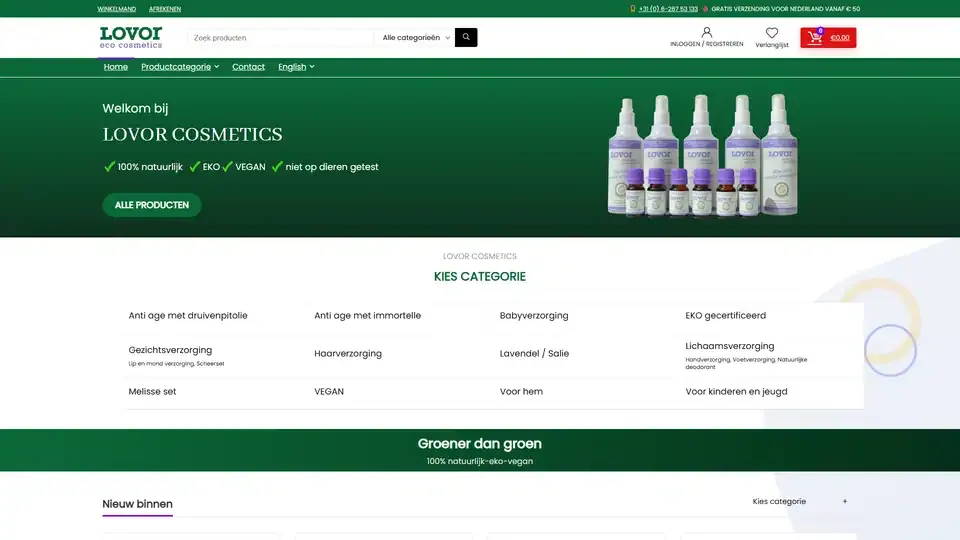This screenshot has height=540, width=960.
Task: Click the gratis verzending notice text
Action: click(x=786, y=9)
